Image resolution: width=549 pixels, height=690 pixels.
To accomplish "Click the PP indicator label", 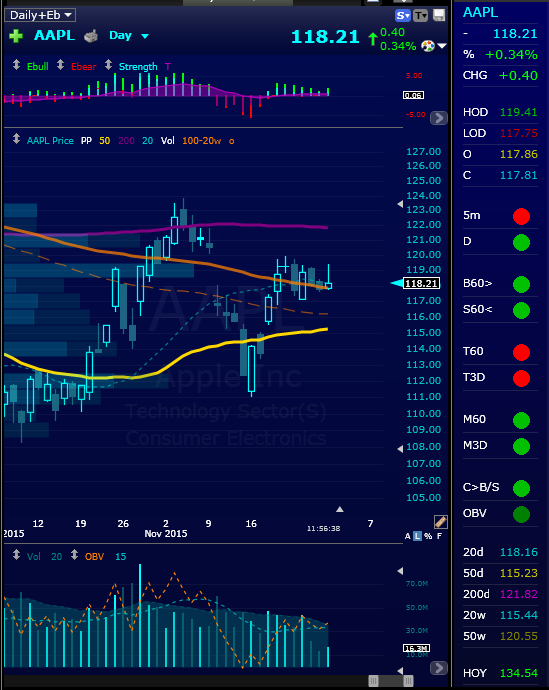I will click(86, 140).
